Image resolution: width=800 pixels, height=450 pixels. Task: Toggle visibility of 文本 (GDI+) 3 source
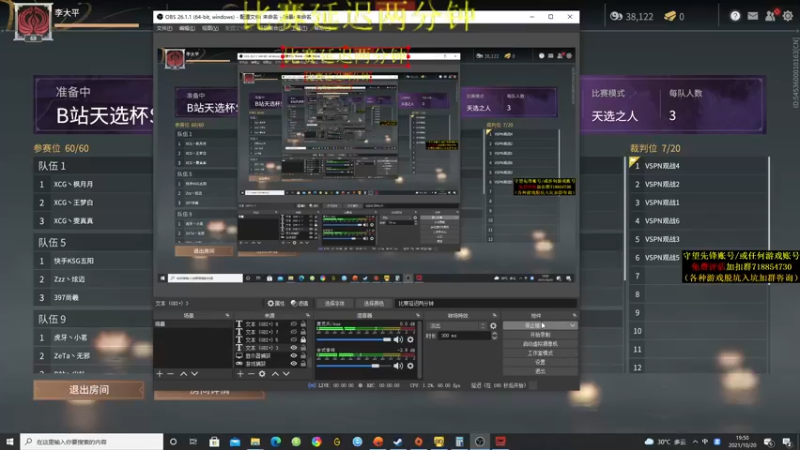click(x=293, y=348)
